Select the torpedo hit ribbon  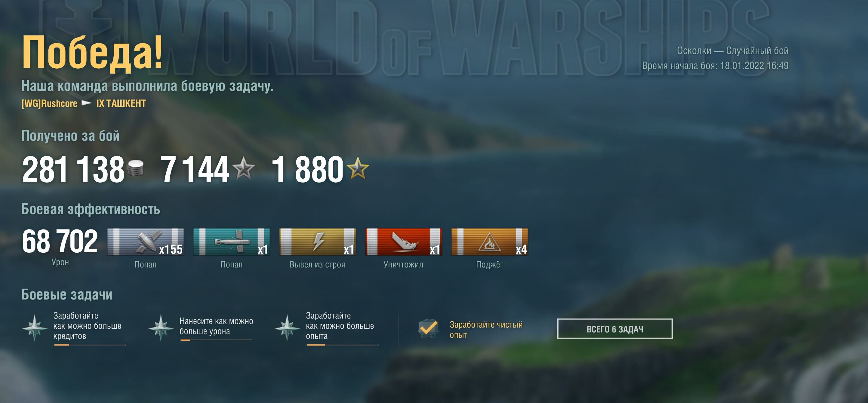tap(232, 241)
